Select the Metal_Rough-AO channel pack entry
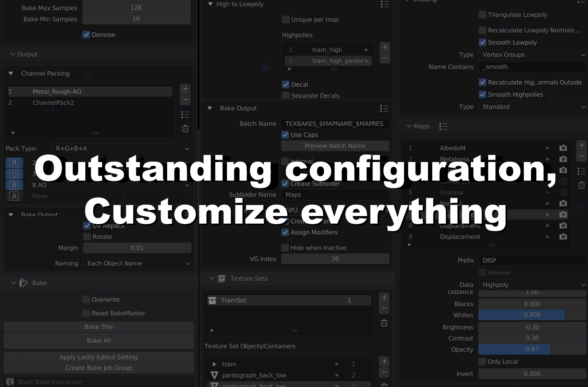The image size is (588, 387). pyautogui.click(x=90, y=92)
